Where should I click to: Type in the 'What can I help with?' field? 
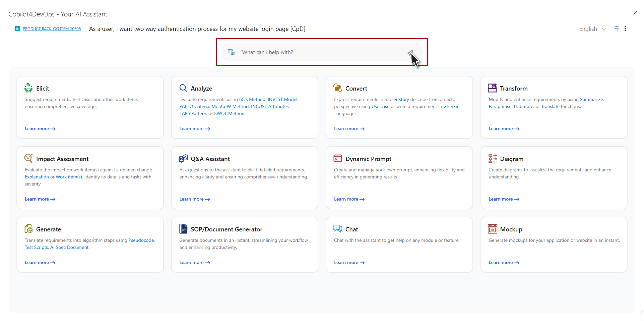tap(318, 52)
